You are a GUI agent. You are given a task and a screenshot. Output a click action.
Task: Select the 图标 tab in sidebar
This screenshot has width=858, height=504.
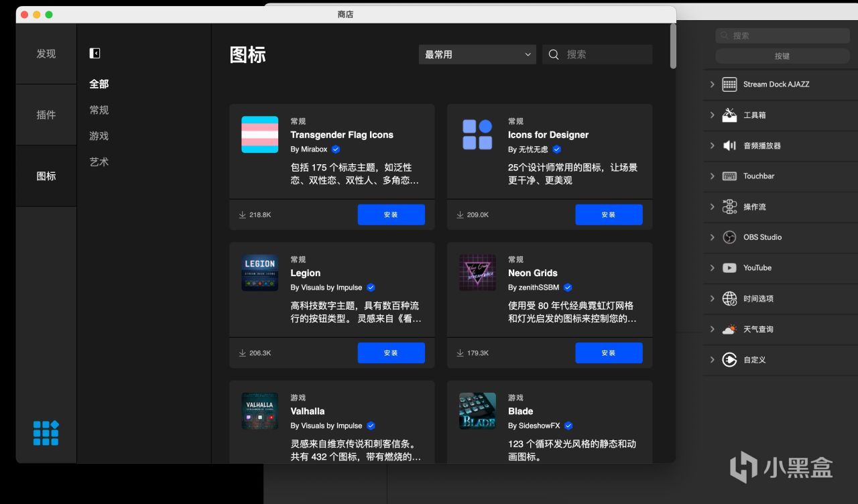46,176
